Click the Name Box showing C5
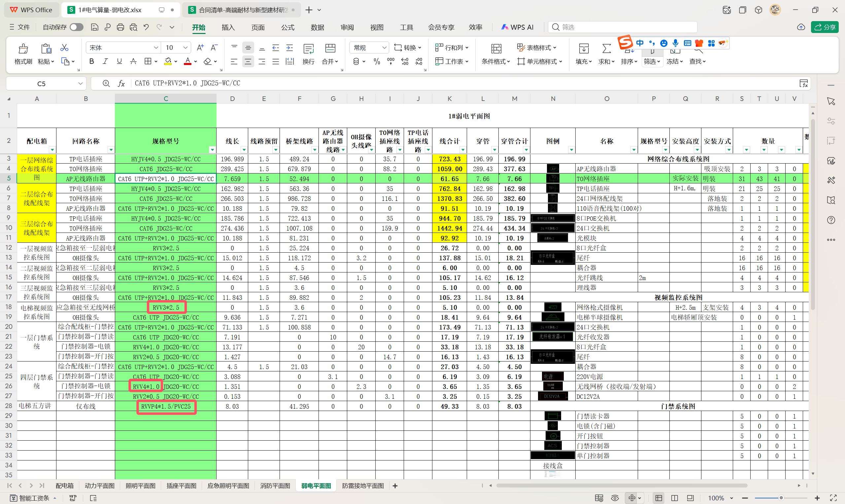The width and height of the screenshot is (845, 504). [x=42, y=83]
